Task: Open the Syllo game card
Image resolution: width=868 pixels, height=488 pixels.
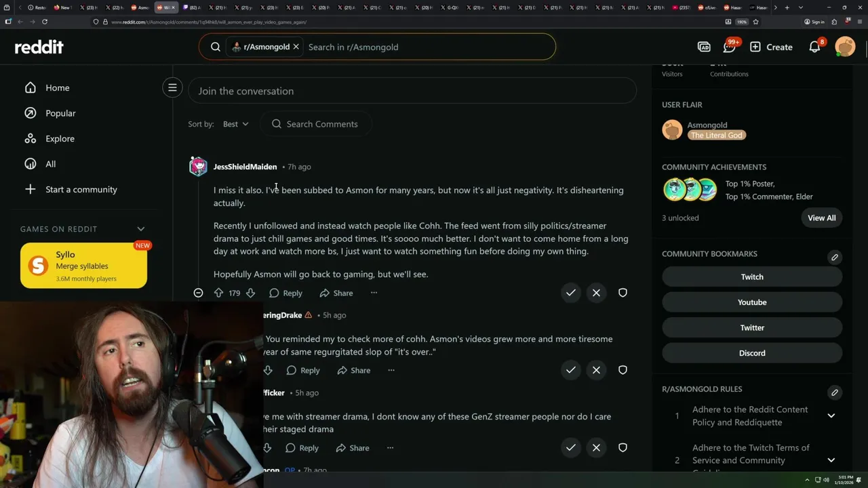Action: [x=83, y=266]
